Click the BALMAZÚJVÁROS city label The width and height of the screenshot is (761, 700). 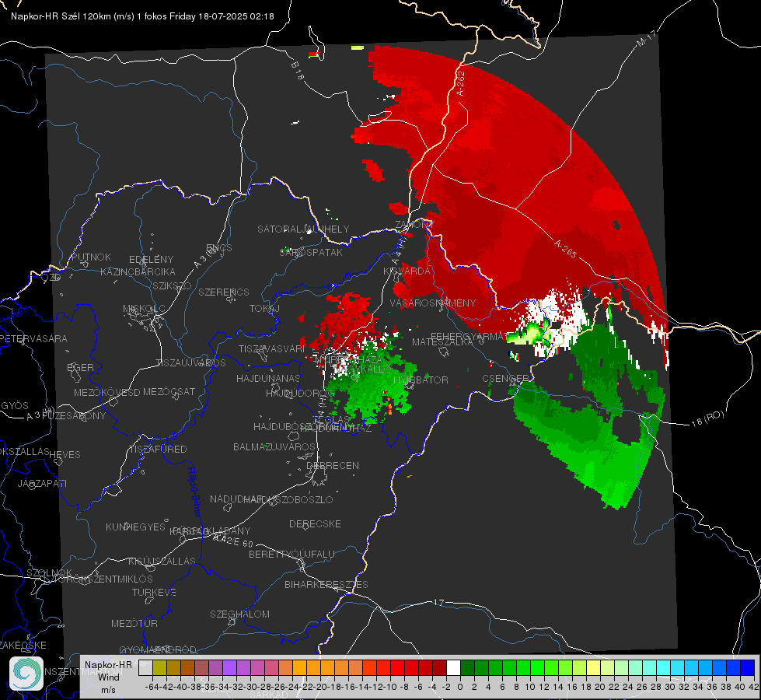[x=274, y=446]
